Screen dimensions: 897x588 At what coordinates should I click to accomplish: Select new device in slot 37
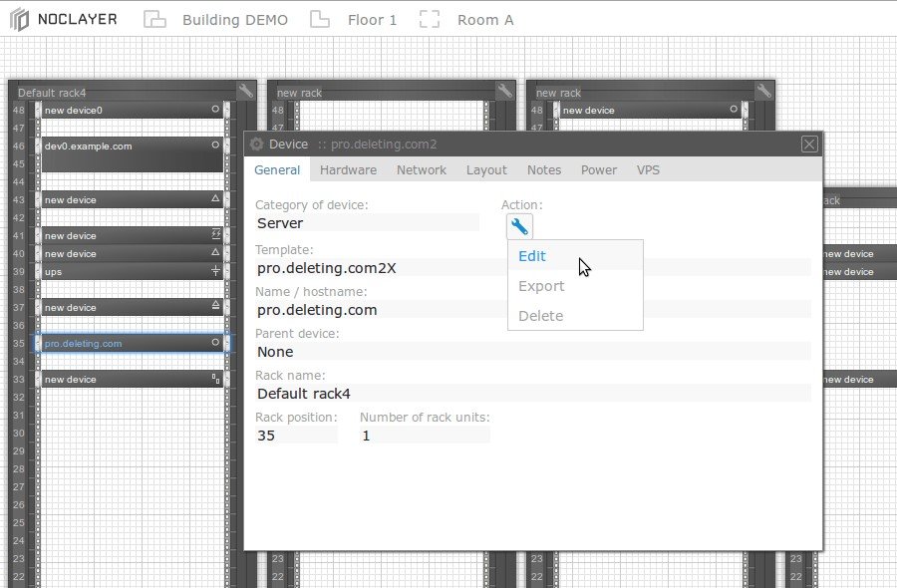coord(133,307)
